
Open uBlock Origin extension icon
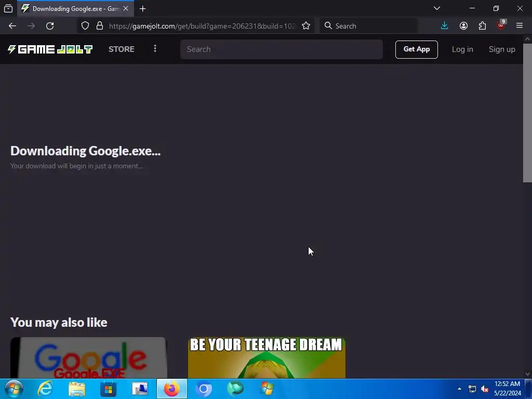click(x=501, y=25)
